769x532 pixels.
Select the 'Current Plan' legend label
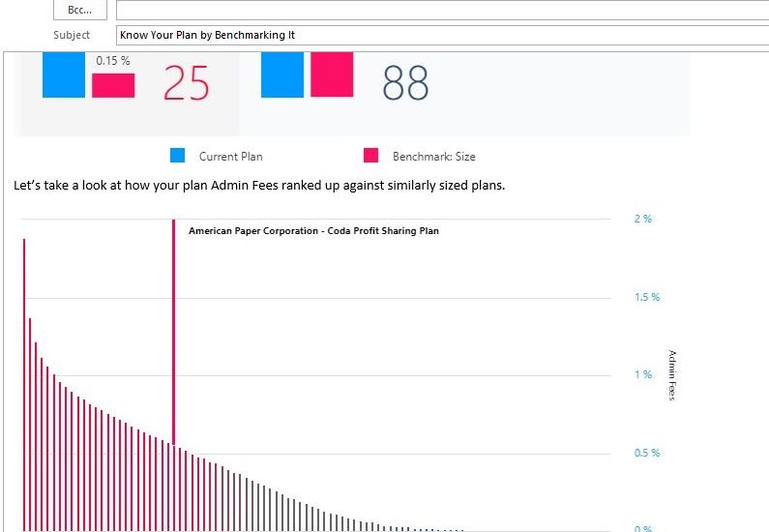[x=230, y=157]
